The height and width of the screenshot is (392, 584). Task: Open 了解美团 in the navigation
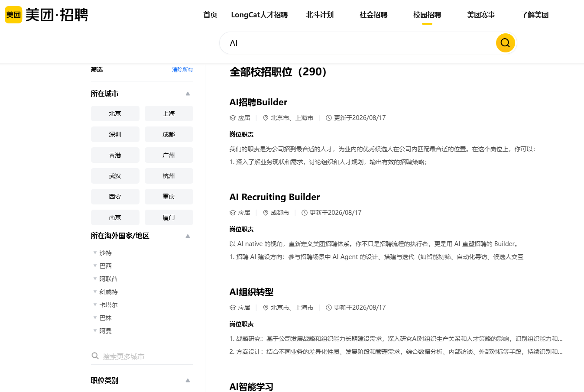[535, 15]
